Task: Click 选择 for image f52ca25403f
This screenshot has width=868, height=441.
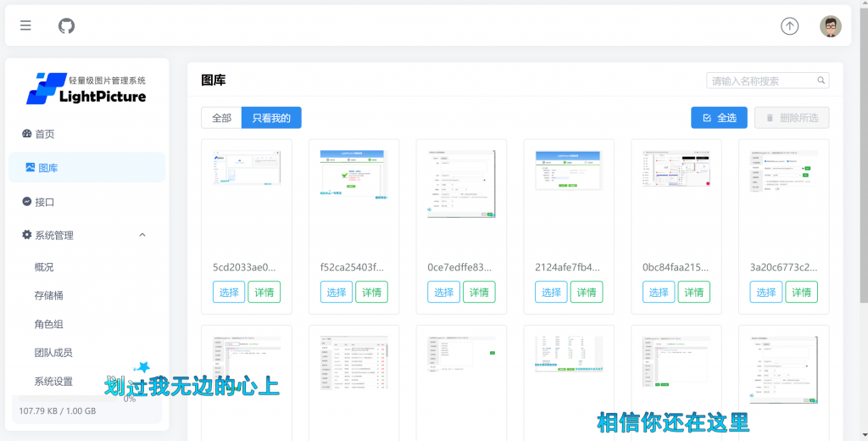Action: (336, 292)
